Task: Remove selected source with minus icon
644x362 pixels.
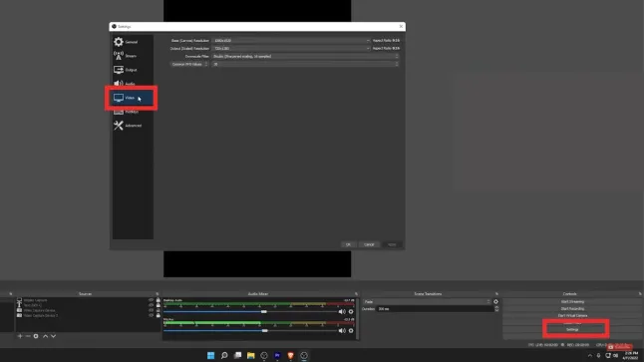Action: pyautogui.click(x=28, y=336)
